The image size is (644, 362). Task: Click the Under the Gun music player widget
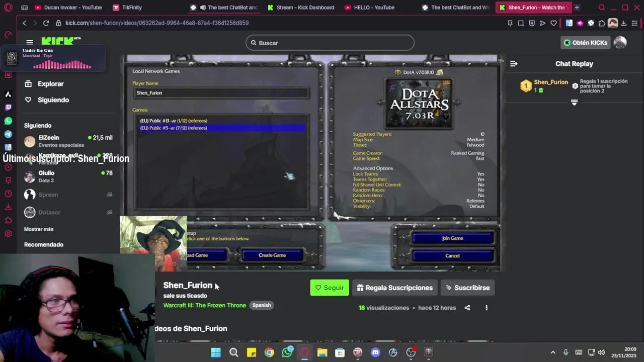pyautogui.click(x=53, y=59)
